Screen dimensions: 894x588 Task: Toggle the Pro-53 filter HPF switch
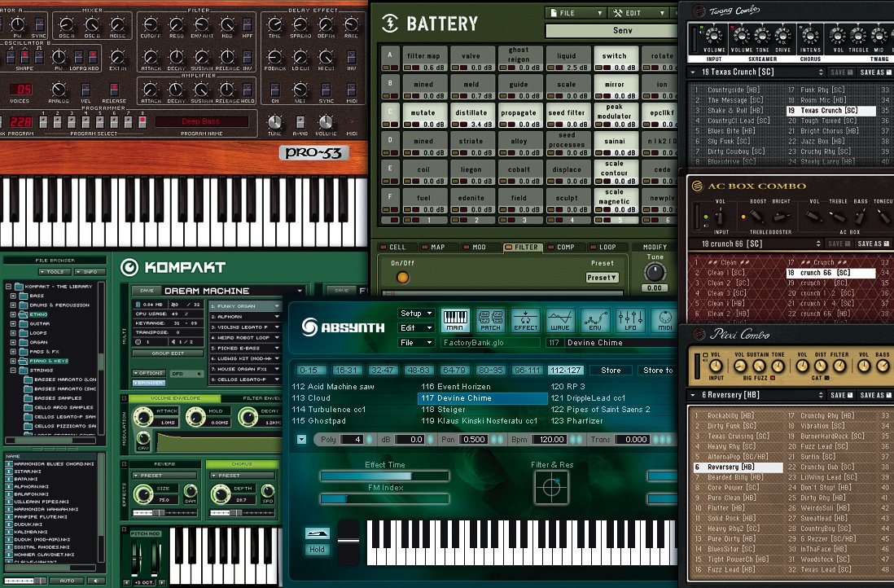click(x=248, y=24)
